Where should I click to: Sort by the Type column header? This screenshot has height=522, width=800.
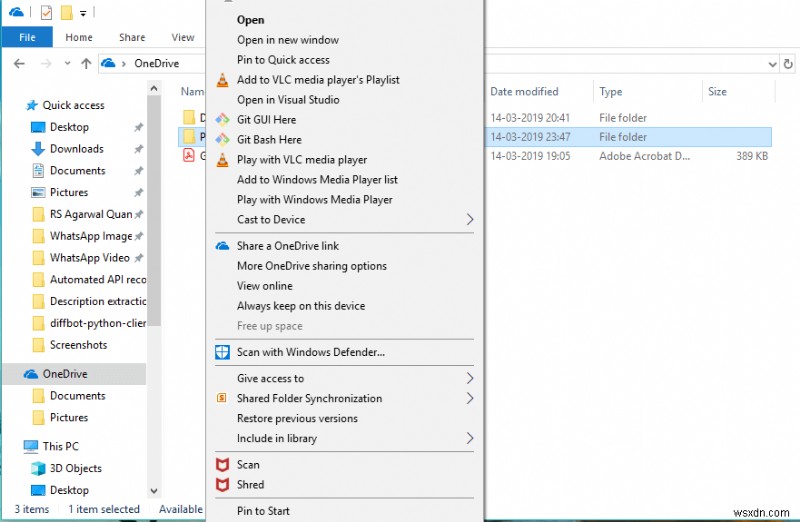pos(610,92)
